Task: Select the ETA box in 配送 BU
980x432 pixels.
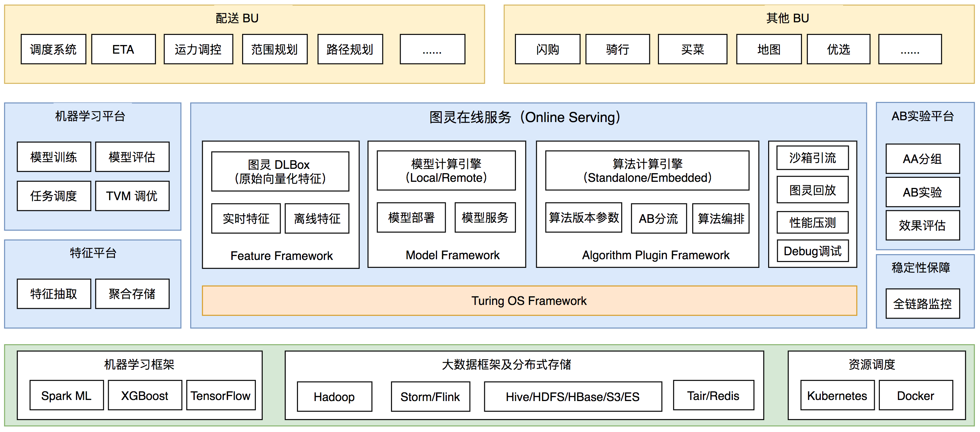Action: pyautogui.click(x=123, y=49)
